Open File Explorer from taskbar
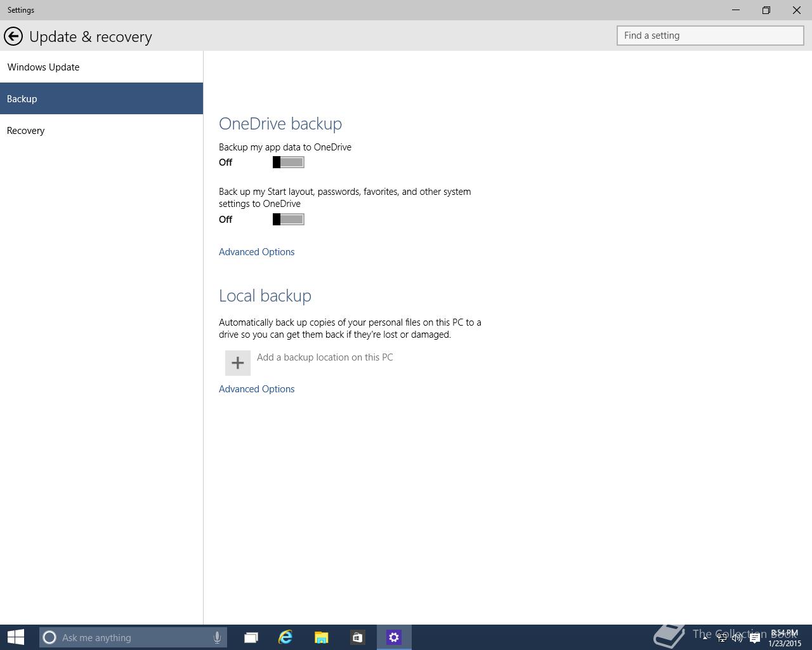This screenshot has width=812, height=650. click(x=321, y=637)
